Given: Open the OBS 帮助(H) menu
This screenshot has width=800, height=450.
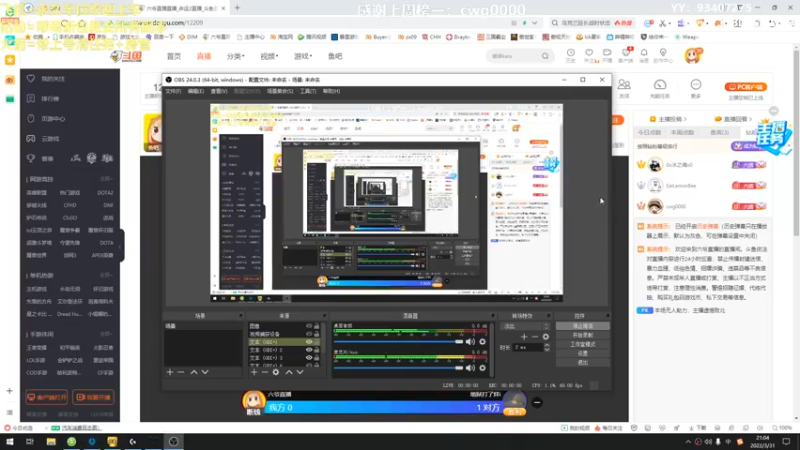Looking at the screenshot, I should [x=331, y=91].
